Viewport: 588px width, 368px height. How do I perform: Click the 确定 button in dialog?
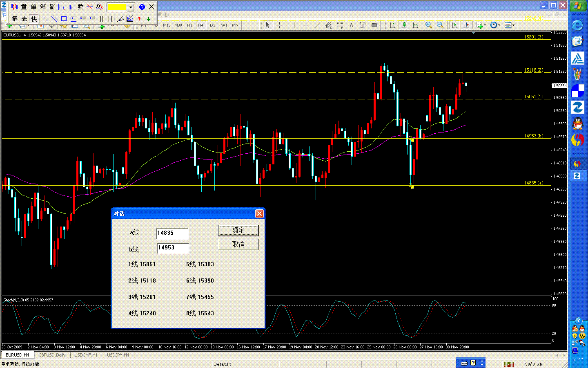coord(238,231)
